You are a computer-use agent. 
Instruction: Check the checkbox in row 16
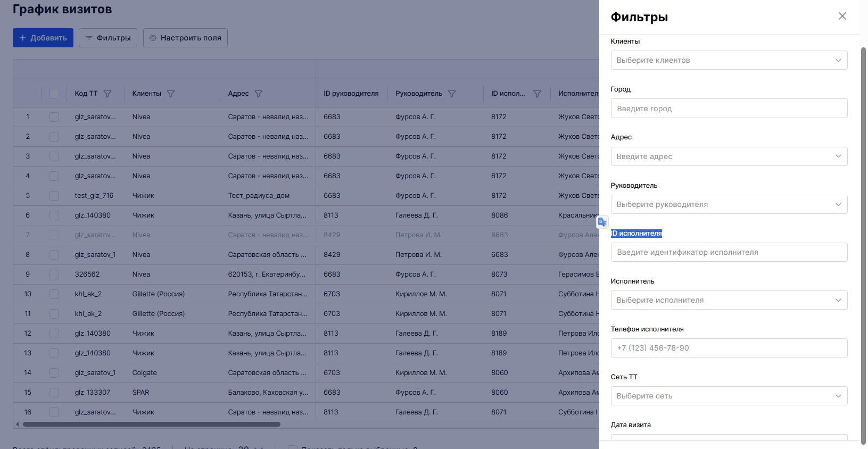54,412
